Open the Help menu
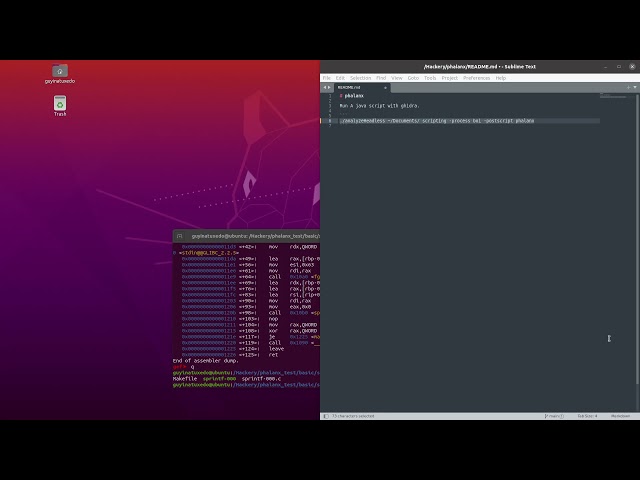Viewport: 640px width, 480px height. click(x=500, y=78)
